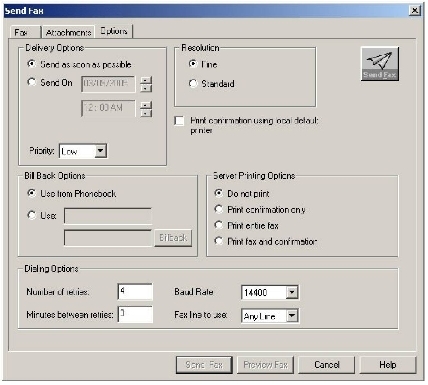Increase the Send On time spinner
Image resolution: width=428 pixels, height=385 pixels.
[x=146, y=105]
